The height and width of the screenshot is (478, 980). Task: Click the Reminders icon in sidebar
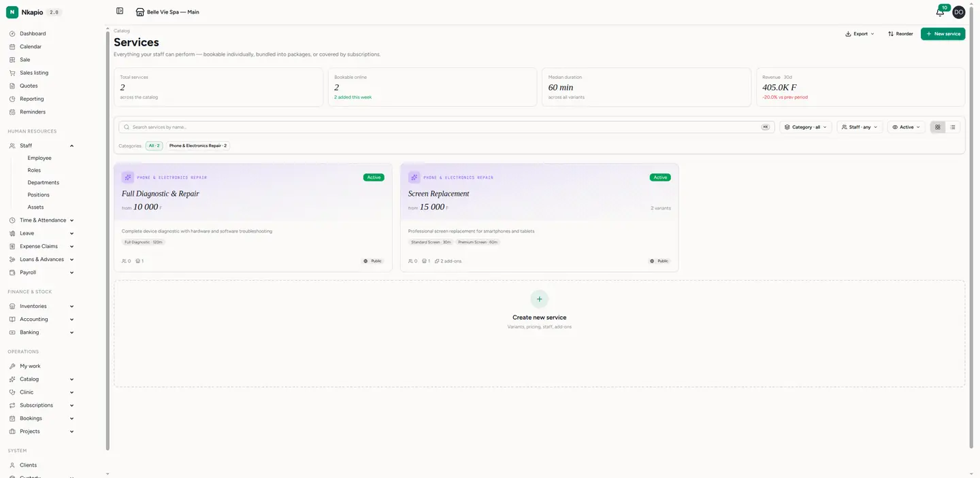(12, 112)
